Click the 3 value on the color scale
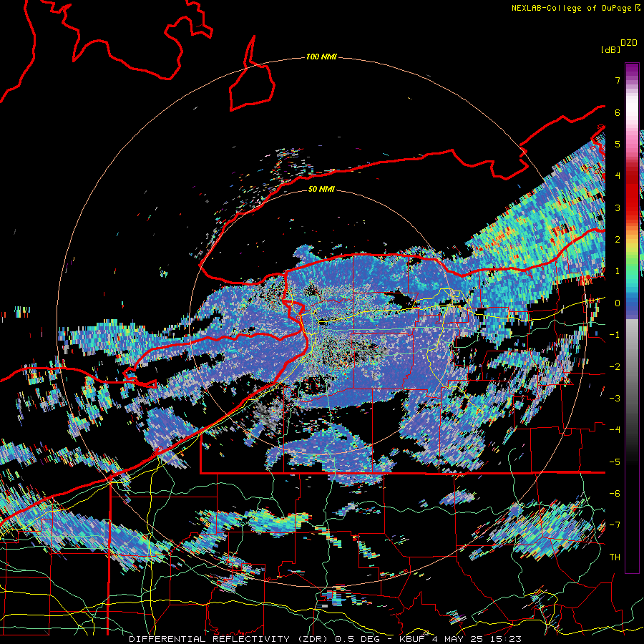The image size is (644, 644). (x=618, y=208)
